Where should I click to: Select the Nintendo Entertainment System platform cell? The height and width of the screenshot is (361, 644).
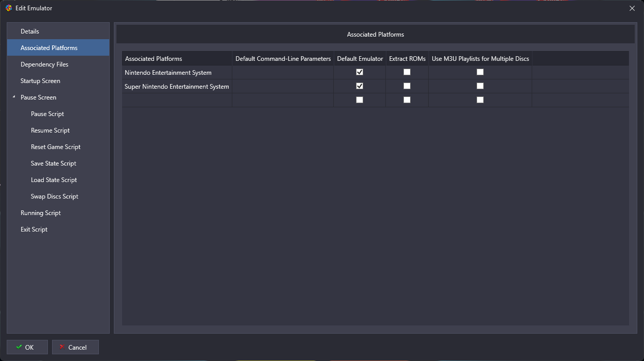click(177, 73)
